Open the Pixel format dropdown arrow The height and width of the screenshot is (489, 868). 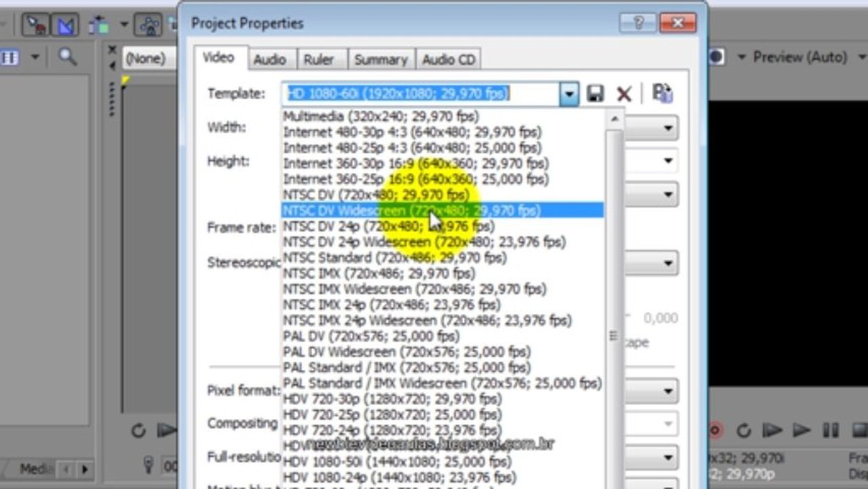(x=668, y=391)
